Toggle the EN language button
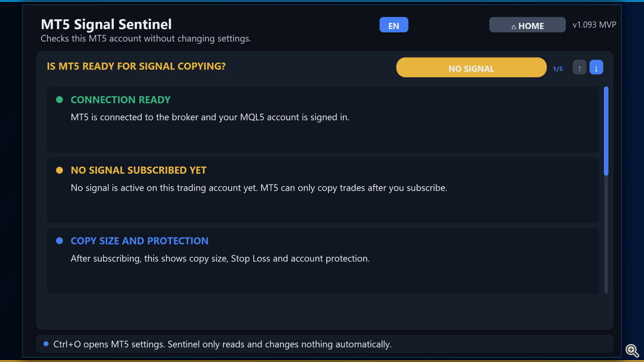Image resolution: width=644 pixels, height=362 pixels. pos(394,25)
